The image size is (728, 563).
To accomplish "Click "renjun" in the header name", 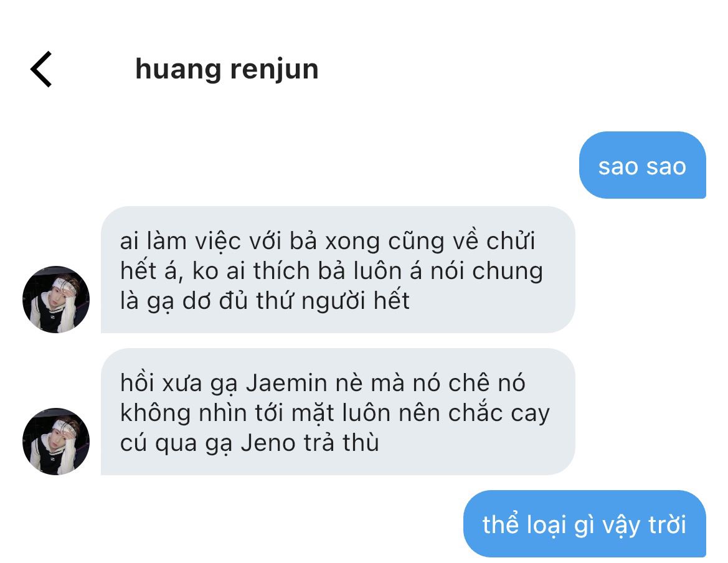I will click(x=275, y=70).
